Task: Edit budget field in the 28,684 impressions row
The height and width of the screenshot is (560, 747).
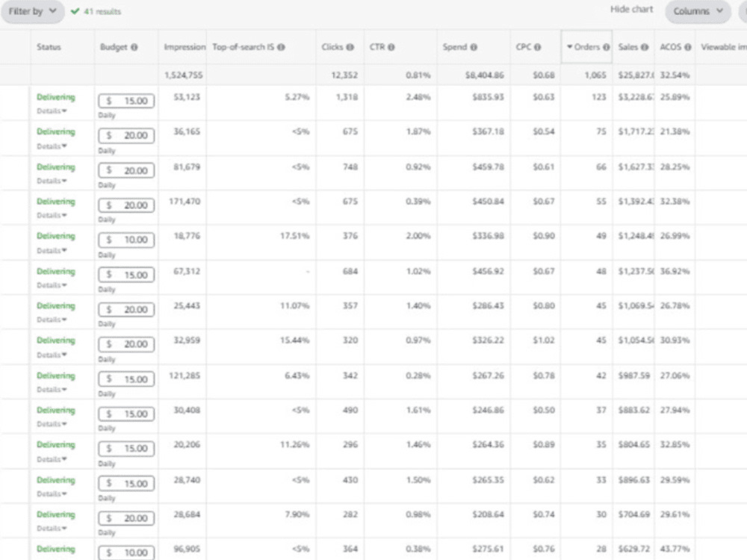Action: (126, 518)
